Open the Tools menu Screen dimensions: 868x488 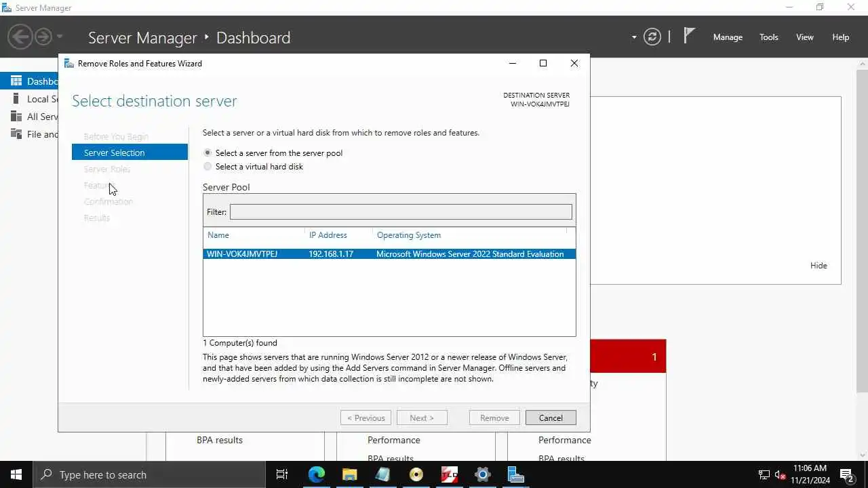click(x=769, y=37)
